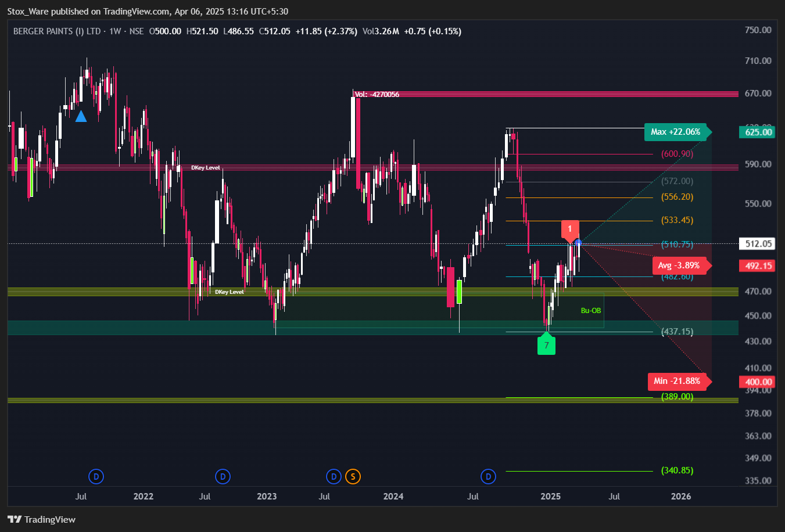Click the (572.00) level label
The image size is (785, 532).
coord(677,181)
